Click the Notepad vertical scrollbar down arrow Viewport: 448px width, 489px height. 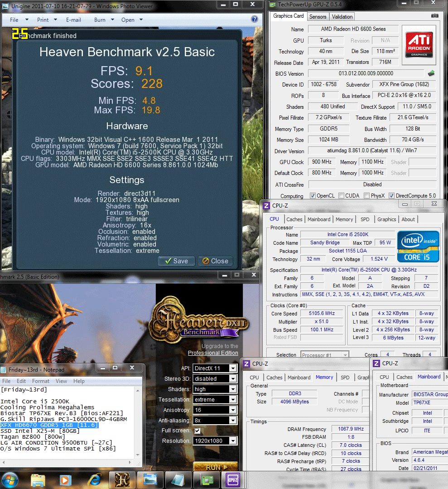[x=138, y=455]
